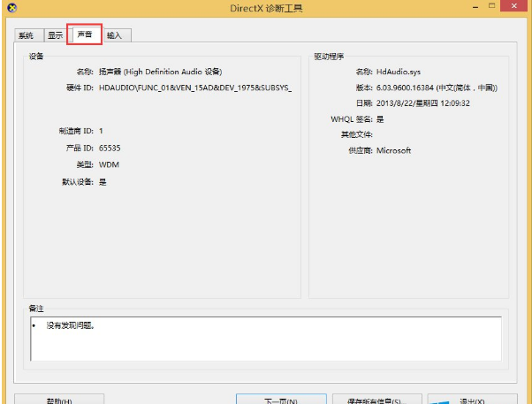Click the product ID value 65535
Image resolution: width=532 pixels, height=404 pixels.
pos(110,148)
